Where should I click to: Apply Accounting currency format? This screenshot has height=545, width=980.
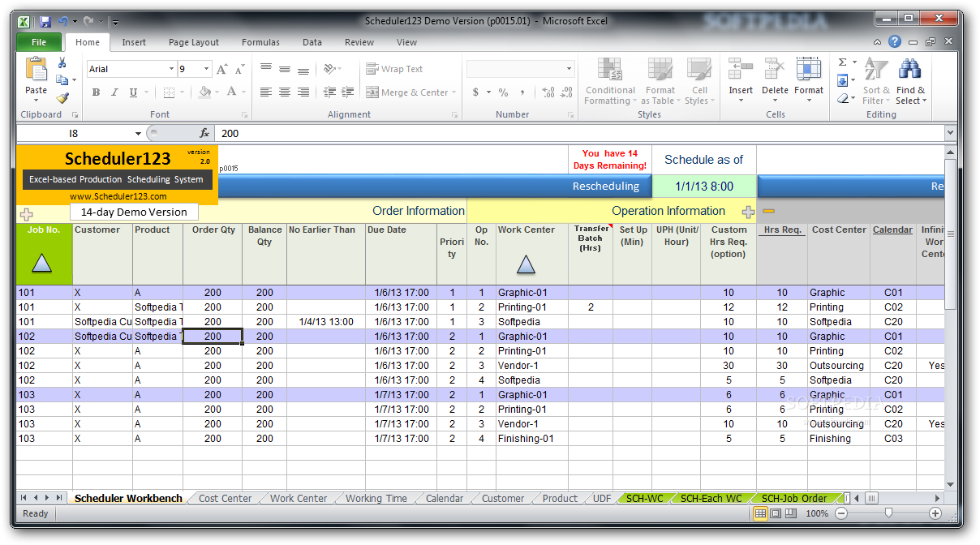click(x=475, y=92)
